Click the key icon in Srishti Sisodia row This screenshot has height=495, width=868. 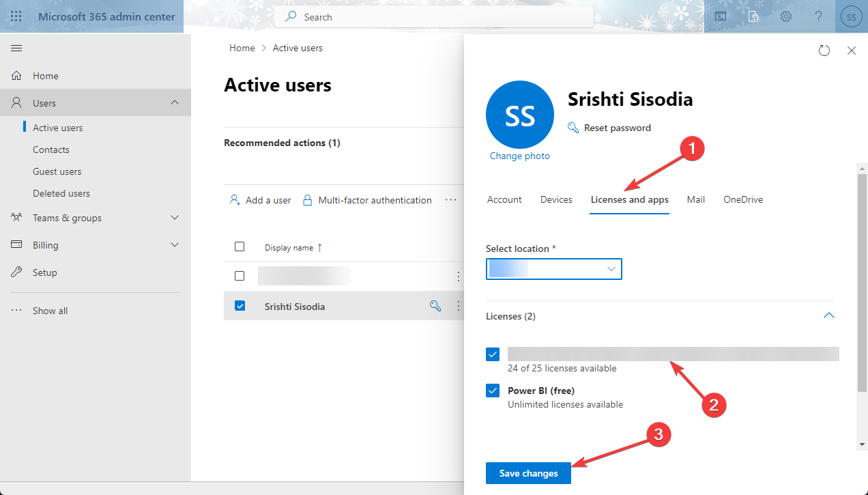(435, 306)
